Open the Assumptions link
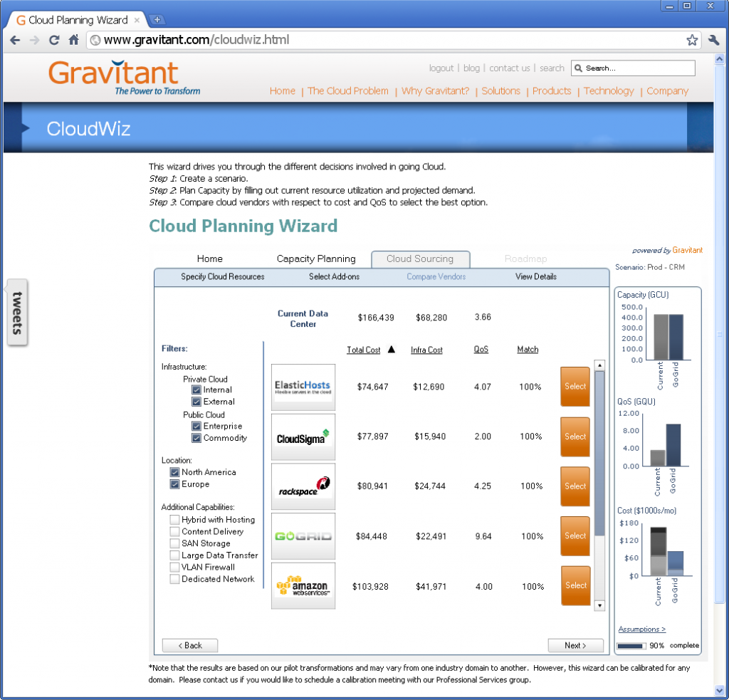The width and height of the screenshot is (729, 700). click(x=641, y=630)
